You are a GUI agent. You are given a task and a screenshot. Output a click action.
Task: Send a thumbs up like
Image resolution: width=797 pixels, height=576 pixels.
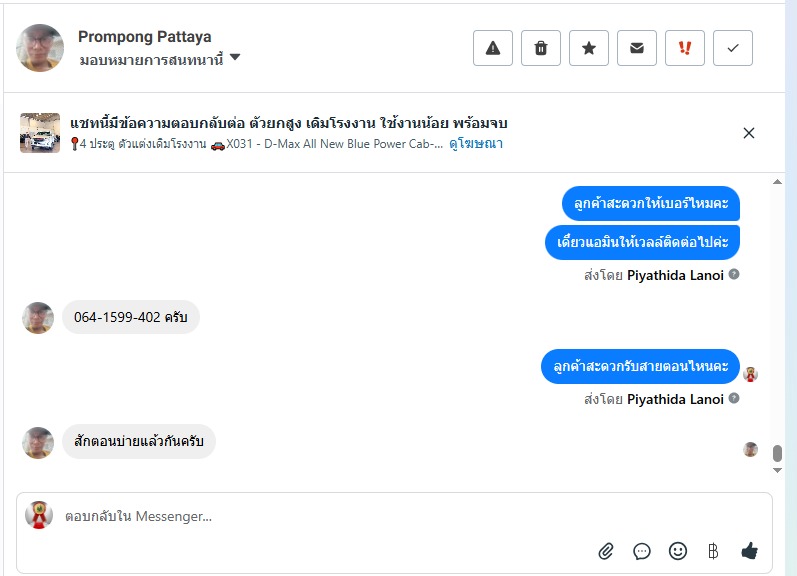[x=749, y=551]
